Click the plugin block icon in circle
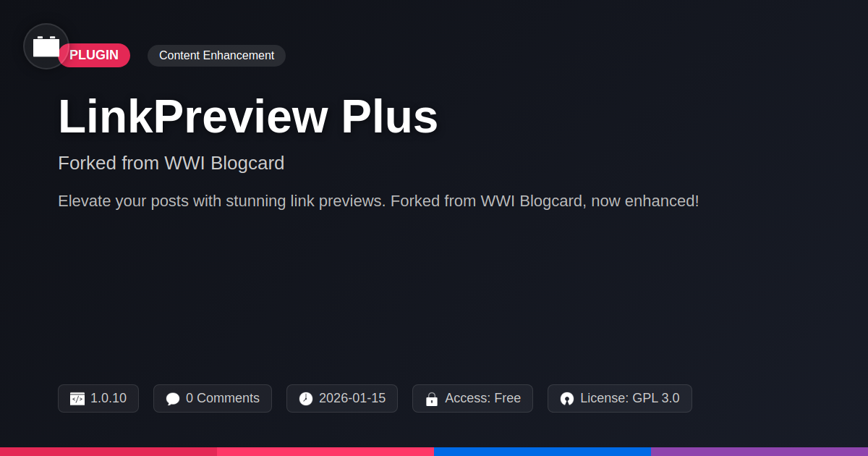The width and height of the screenshot is (868, 456). (46, 46)
